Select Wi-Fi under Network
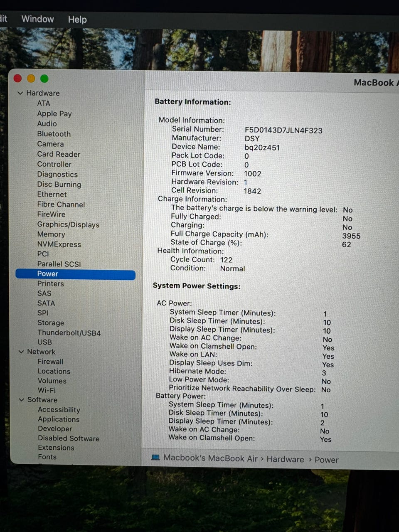Image resolution: width=399 pixels, height=532 pixels. 47,390
